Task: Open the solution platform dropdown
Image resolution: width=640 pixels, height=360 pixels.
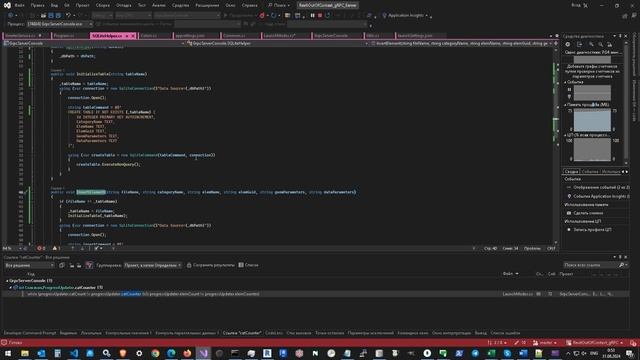Action: click(133, 16)
